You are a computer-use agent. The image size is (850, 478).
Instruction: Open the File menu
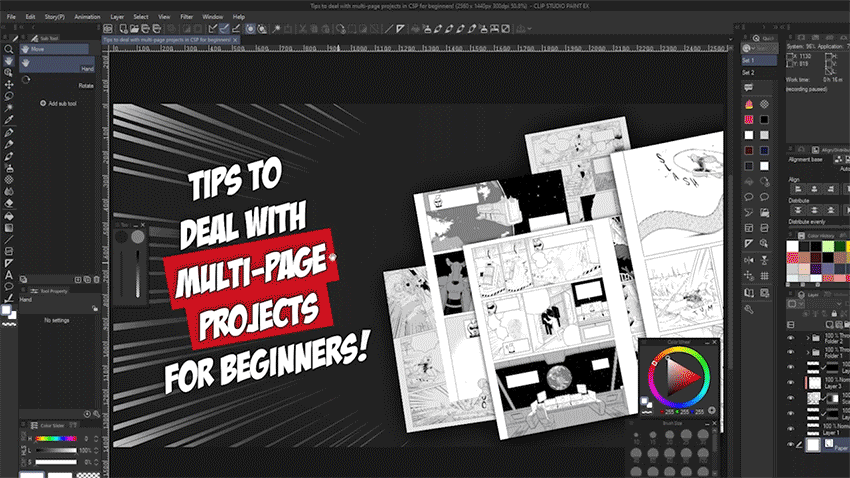[11, 17]
